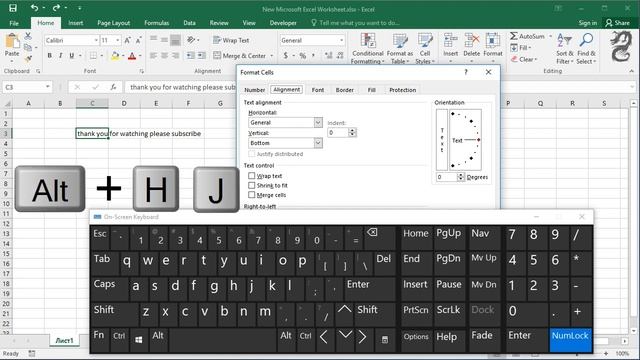The width and height of the screenshot is (640, 360).
Task: Click Wrap Text in ribbon
Action: 231,40
